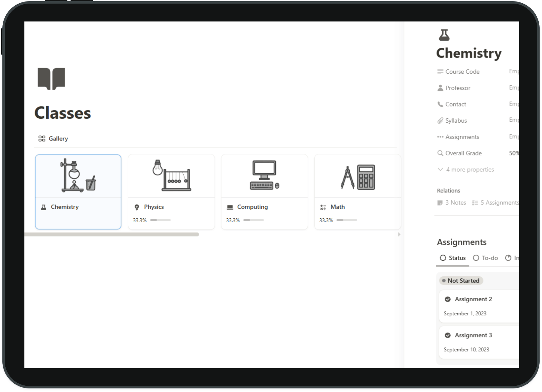Click the Gallery view grid icon
The height and width of the screenshot is (392, 542).
click(42, 139)
